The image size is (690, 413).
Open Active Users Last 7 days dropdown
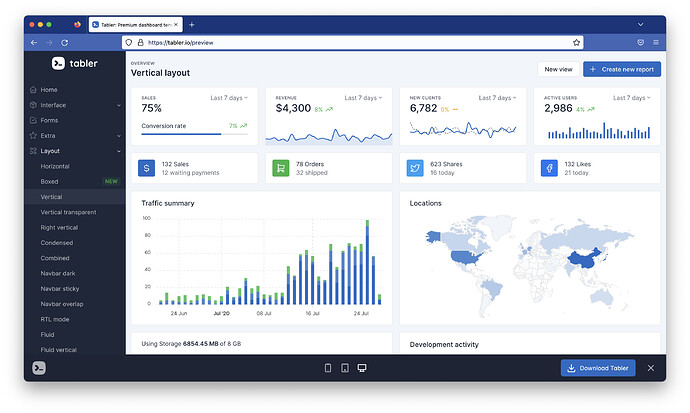[x=633, y=98]
